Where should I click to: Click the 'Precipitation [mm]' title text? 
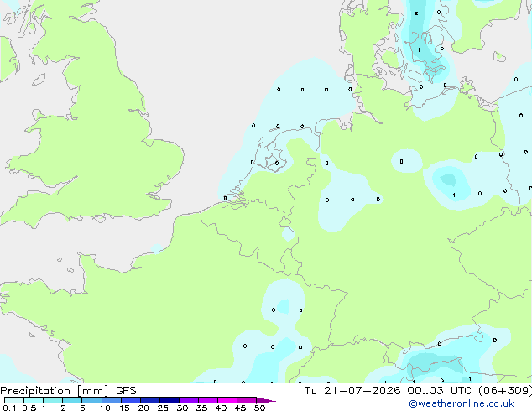point(54,391)
